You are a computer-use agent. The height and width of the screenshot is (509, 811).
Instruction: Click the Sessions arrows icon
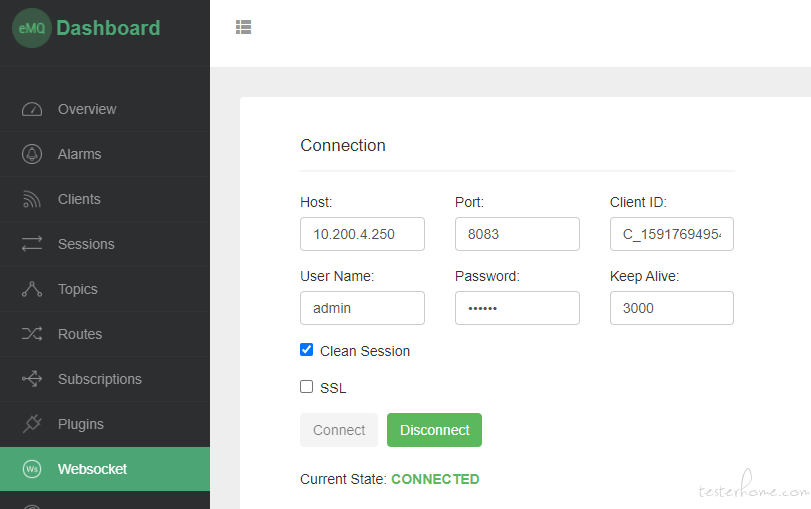[32, 244]
